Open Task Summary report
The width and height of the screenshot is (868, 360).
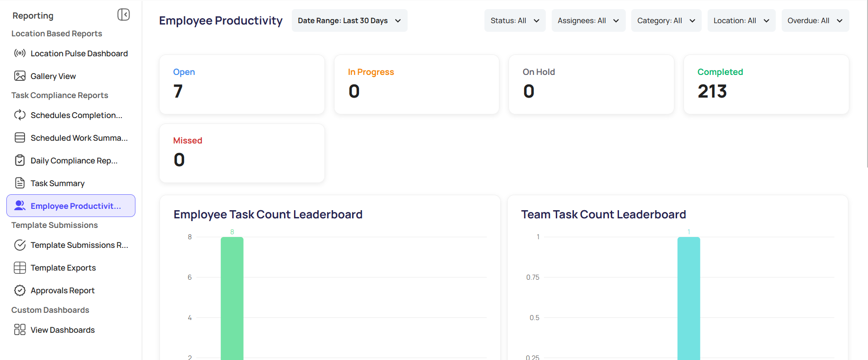(71, 183)
